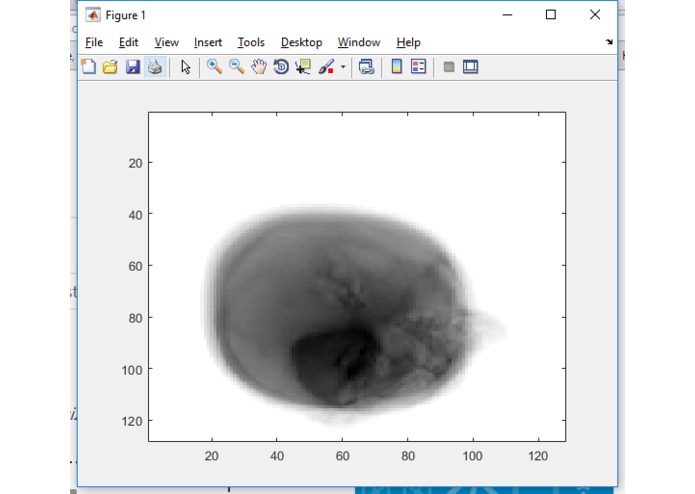Click the MATLAB logo in title bar
The width and height of the screenshot is (695, 494).
[93, 15]
